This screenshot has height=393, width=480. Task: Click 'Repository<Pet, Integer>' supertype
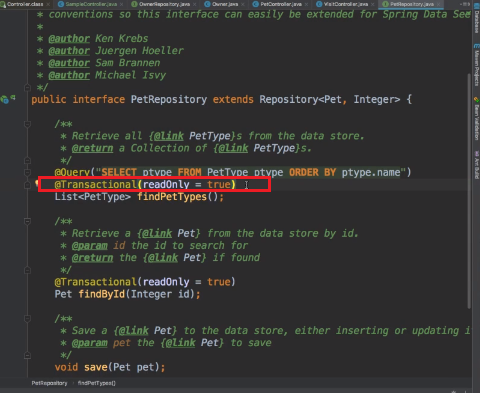[x=330, y=99]
